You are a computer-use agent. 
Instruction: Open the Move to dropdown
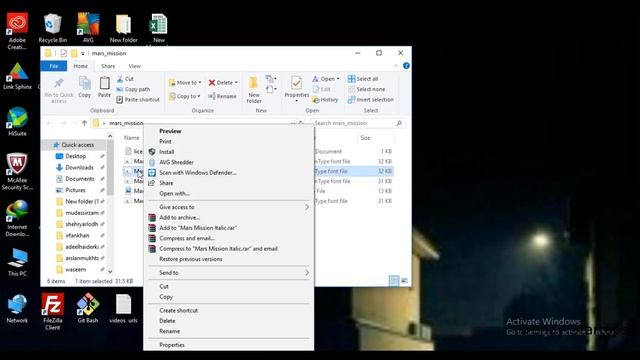pos(185,82)
